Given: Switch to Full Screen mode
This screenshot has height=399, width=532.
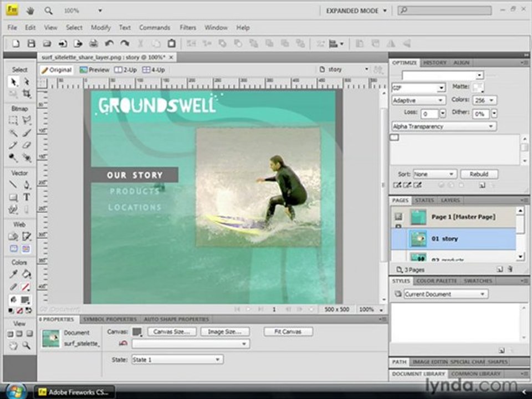Looking at the screenshot, I should (29, 334).
